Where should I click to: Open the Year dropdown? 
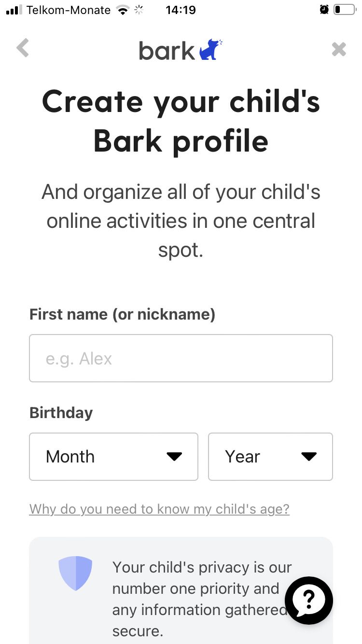click(270, 457)
